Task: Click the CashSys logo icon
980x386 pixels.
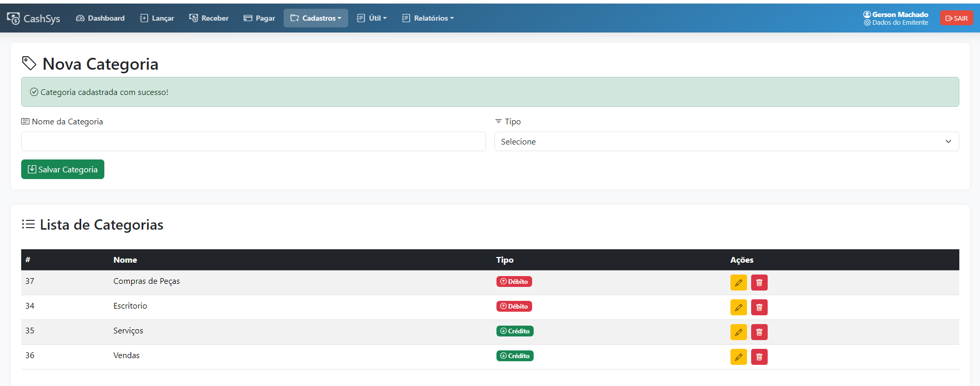Action: point(13,18)
